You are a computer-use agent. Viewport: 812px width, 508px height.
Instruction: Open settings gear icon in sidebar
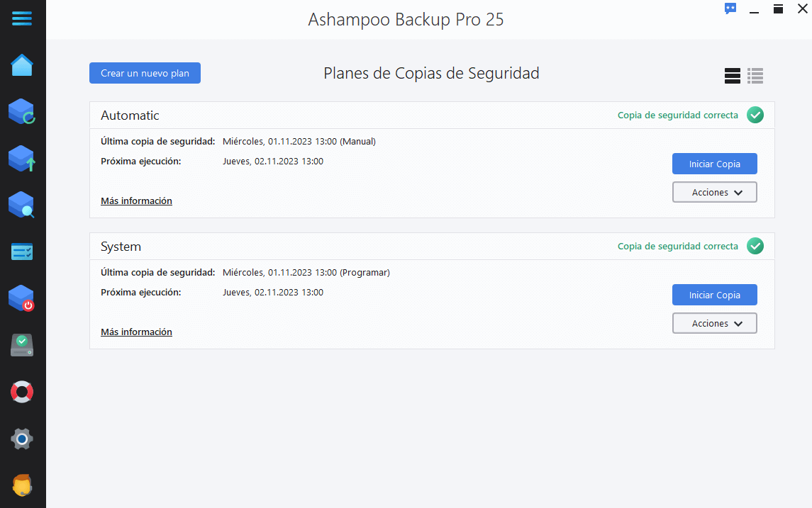click(22, 439)
